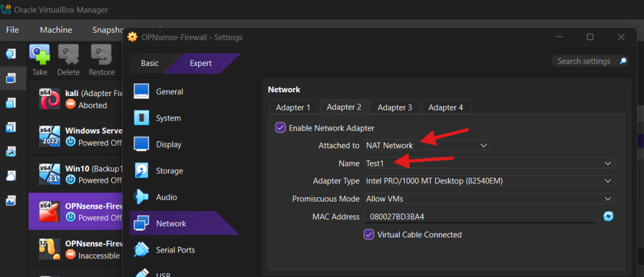Uncheck Enable Network Adapter checkbox
This screenshot has width=644, height=277.
pyautogui.click(x=280, y=128)
